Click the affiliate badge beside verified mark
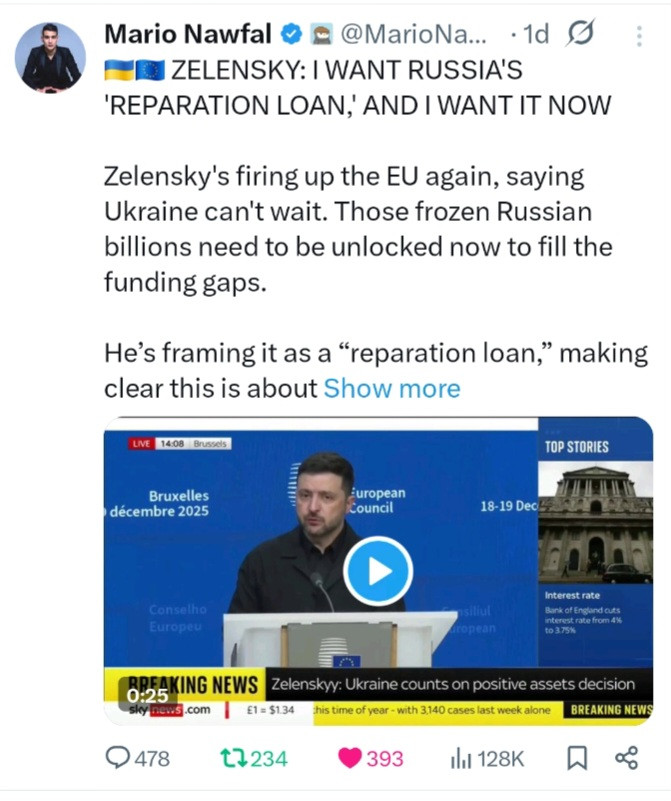 (x=322, y=35)
